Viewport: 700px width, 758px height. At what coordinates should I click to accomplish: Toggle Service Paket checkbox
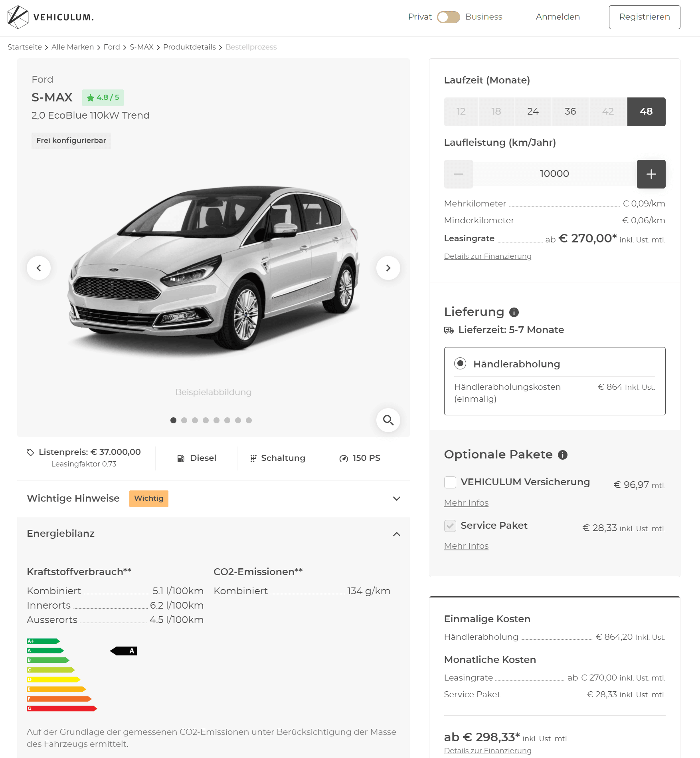(450, 526)
